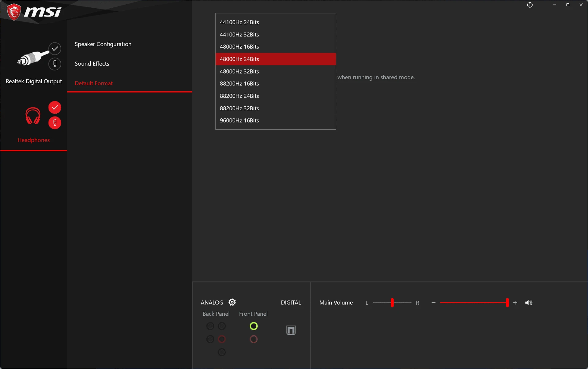
Task: Click green Front Panel headphone jack
Action: point(254,326)
